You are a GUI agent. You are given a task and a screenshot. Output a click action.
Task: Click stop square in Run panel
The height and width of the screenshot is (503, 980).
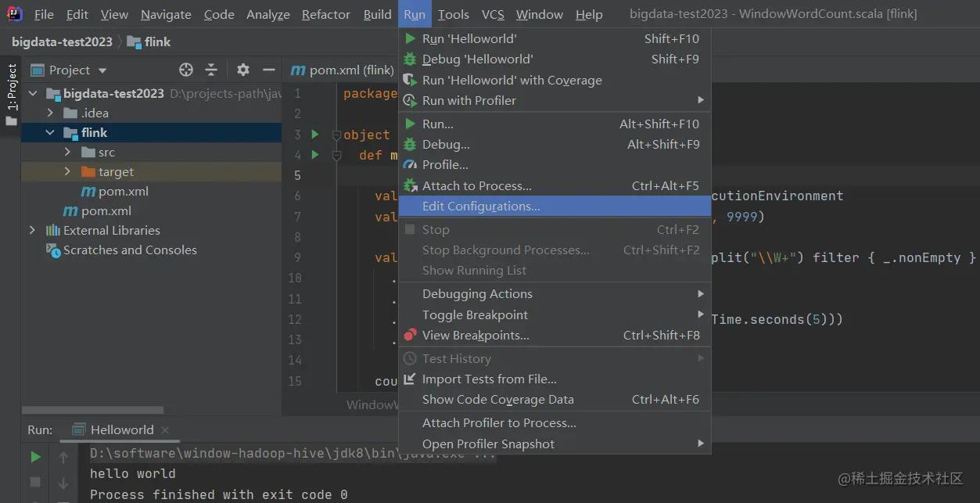click(x=35, y=482)
